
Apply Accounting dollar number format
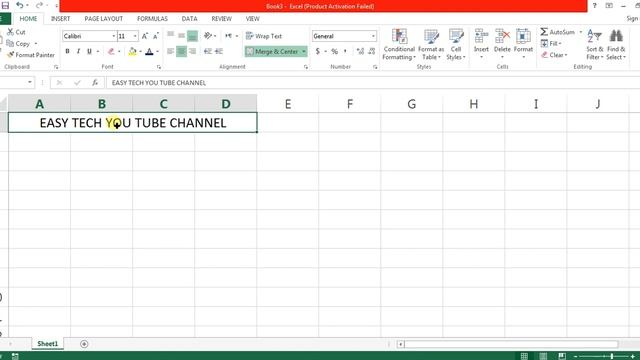point(318,51)
